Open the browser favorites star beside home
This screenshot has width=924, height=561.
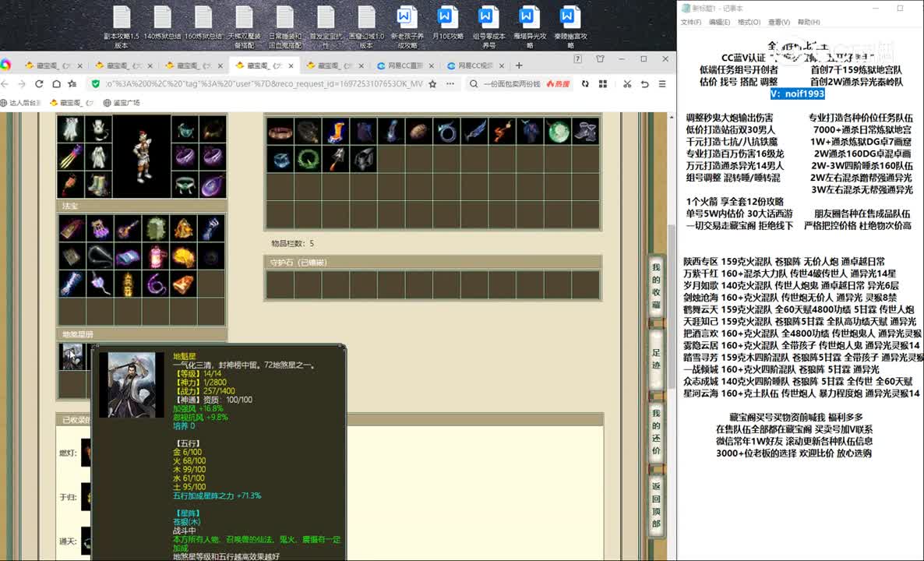point(72,83)
